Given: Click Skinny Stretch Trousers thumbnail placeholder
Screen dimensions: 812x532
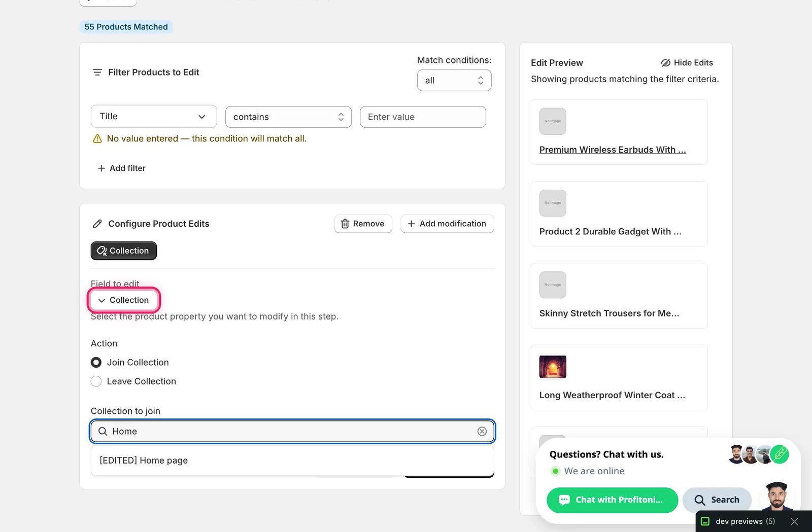Looking at the screenshot, I should tap(553, 285).
